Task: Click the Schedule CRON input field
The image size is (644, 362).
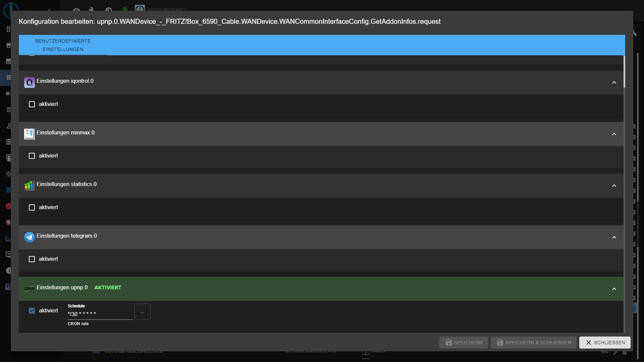Action: [100, 314]
